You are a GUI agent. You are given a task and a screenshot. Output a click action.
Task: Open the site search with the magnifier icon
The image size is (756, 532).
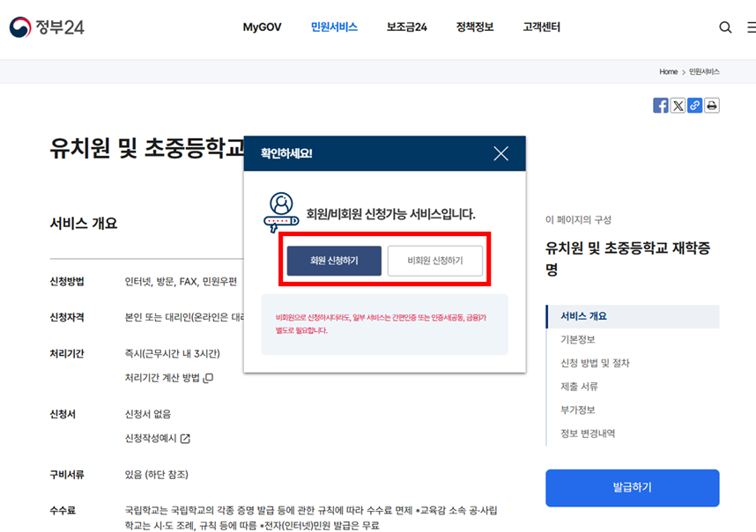[x=725, y=27]
